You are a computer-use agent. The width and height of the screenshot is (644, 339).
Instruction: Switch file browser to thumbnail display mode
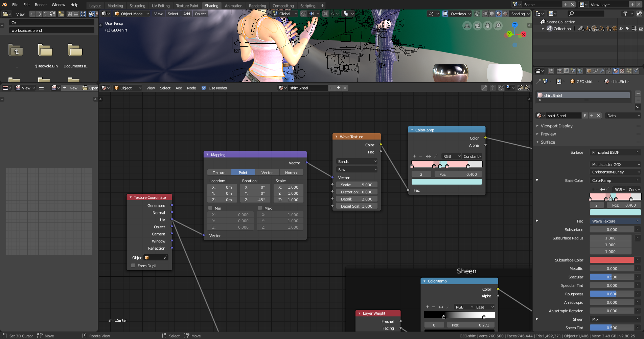tap(83, 14)
